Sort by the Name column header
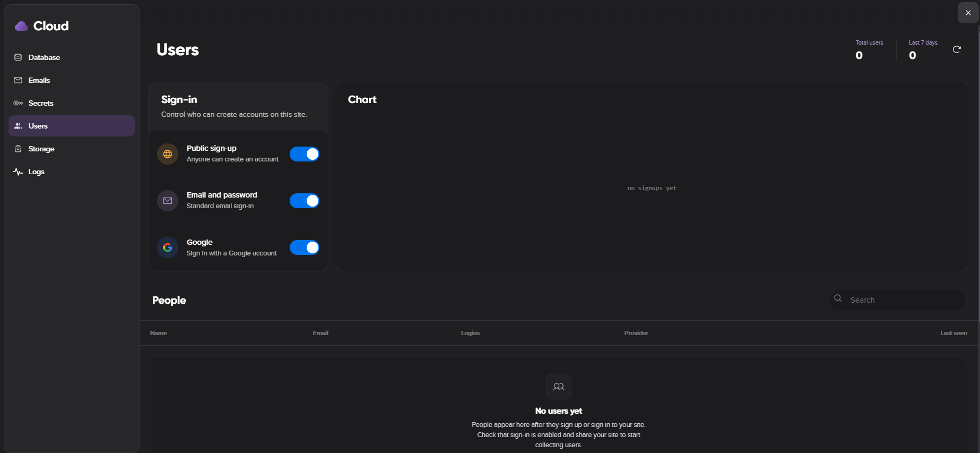This screenshot has width=980, height=453. click(159, 333)
